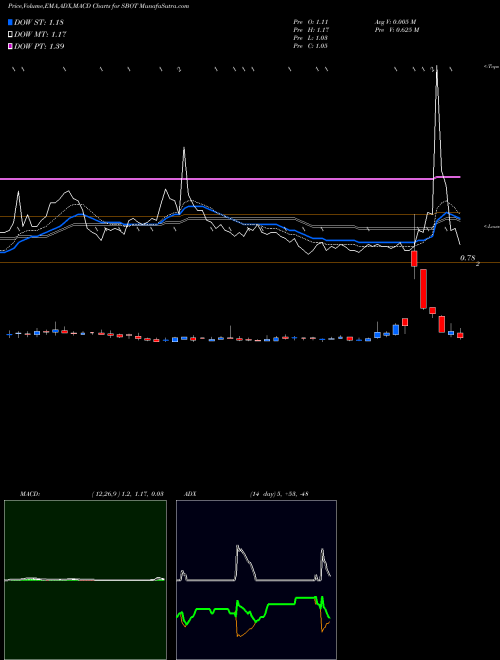The height and width of the screenshot is (660, 500).
Task: Click the blue DOW ST legend swatch
Action: pyautogui.click(x=10, y=22)
